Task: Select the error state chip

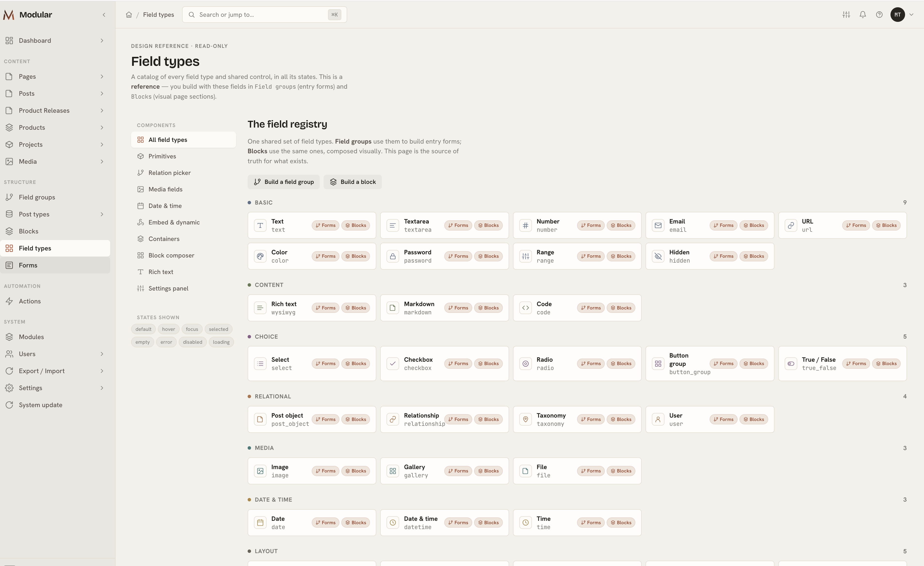Action: point(166,342)
